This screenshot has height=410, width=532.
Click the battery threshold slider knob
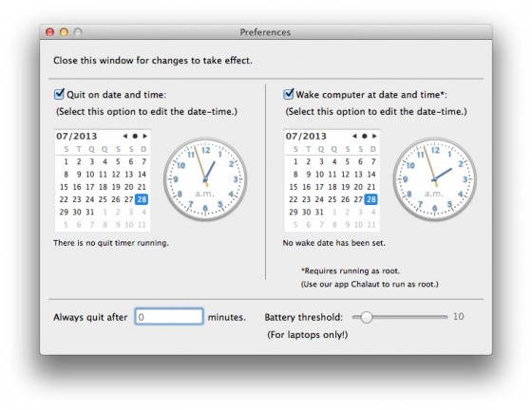click(366, 317)
